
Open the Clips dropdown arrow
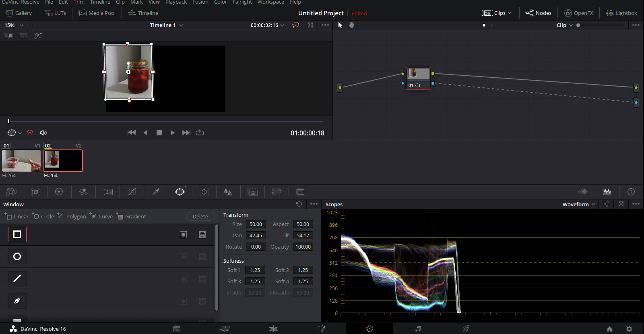[x=510, y=13]
